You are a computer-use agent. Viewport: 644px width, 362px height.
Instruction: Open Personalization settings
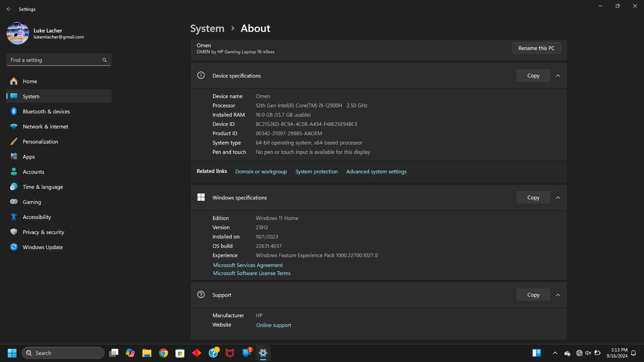click(59, 142)
